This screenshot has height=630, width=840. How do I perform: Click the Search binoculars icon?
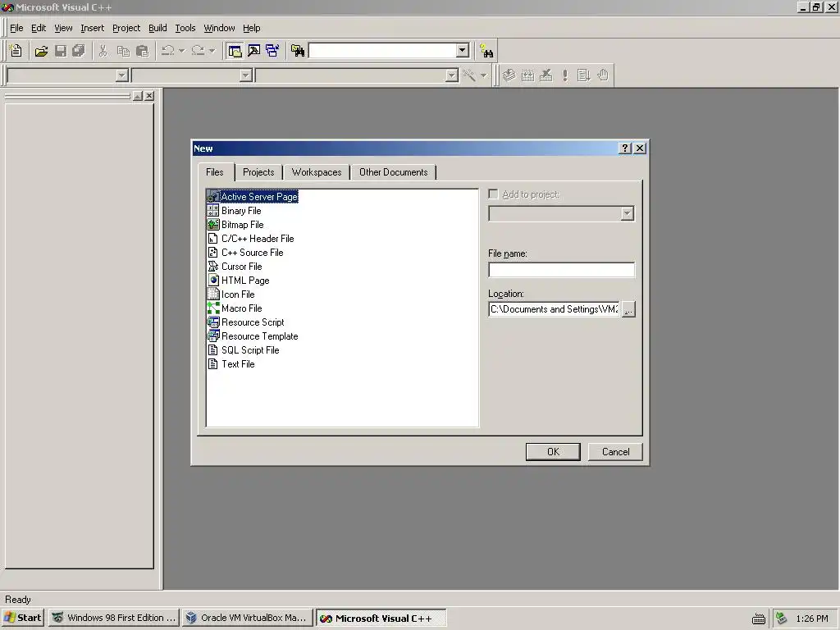tap(486, 51)
